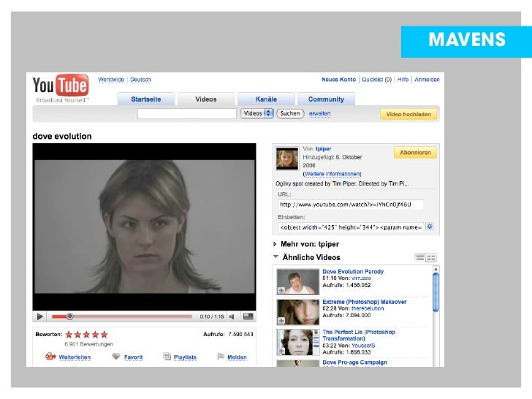
Task: Click the URL text field
Action: coord(351,205)
